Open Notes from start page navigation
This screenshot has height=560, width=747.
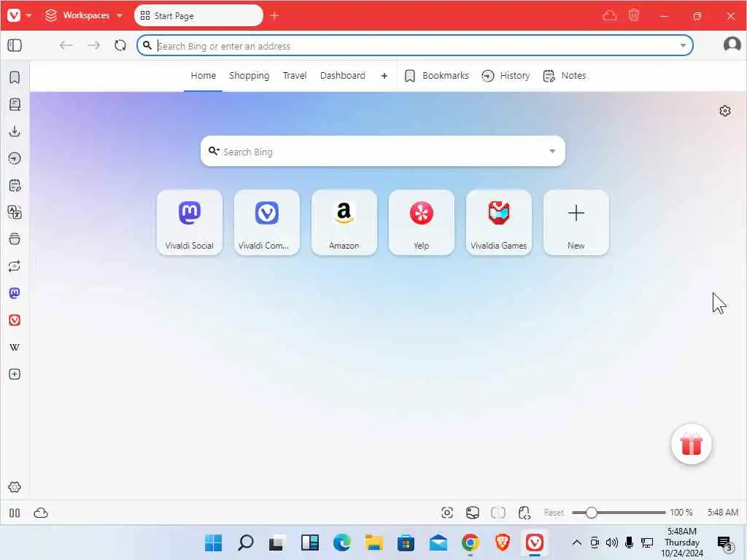pyautogui.click(x=565, y=75)
